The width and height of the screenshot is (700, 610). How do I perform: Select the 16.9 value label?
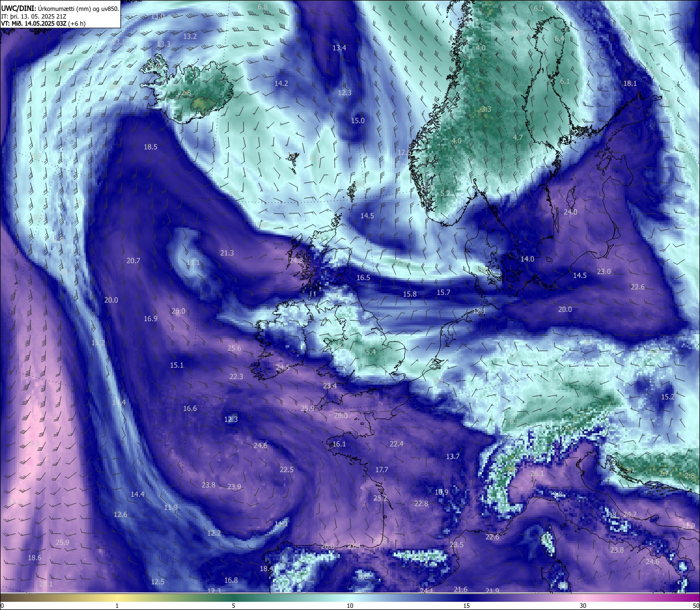[150, 319]
